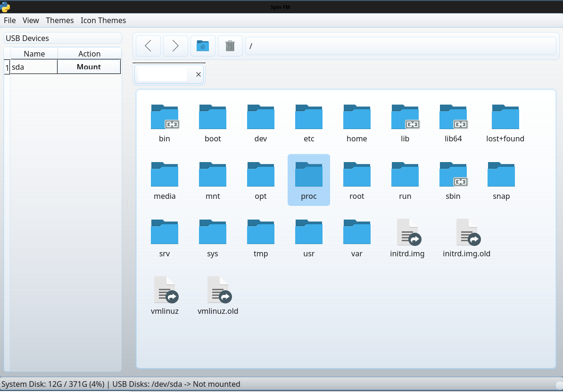Open the Themes menu
Viewport: 563px width, 392px height.
59,20
